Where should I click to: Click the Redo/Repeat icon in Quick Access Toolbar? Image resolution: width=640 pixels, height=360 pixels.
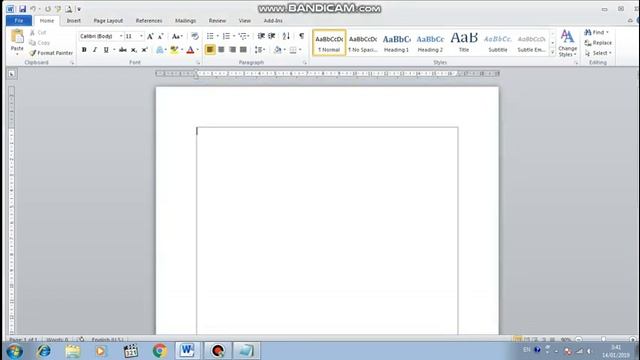[x=48, y=9]
